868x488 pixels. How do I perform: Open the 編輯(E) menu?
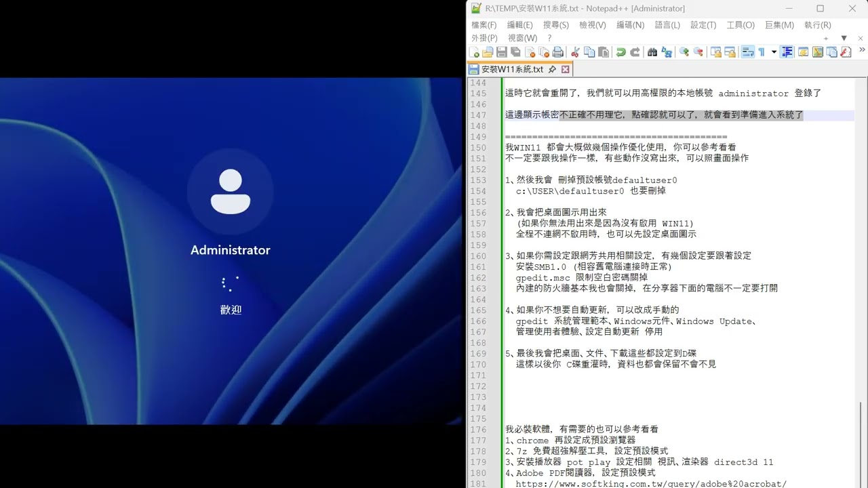tap(520, 25)
